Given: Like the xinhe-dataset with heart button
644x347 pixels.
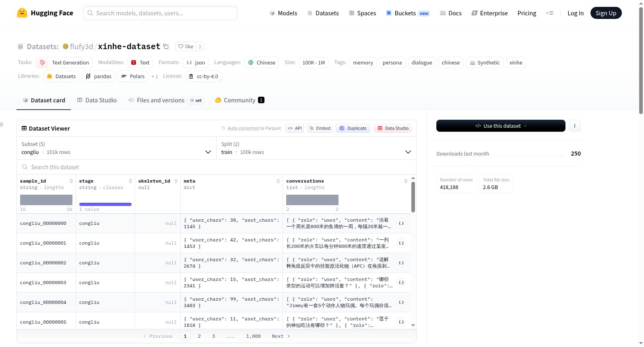Looking at the screenshot, I should pyautogui.click(x=186, y=46).
